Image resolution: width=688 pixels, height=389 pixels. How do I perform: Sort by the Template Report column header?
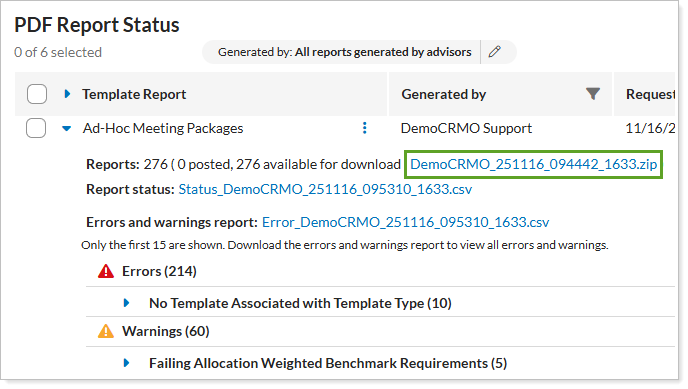click(x=134, y=94)
